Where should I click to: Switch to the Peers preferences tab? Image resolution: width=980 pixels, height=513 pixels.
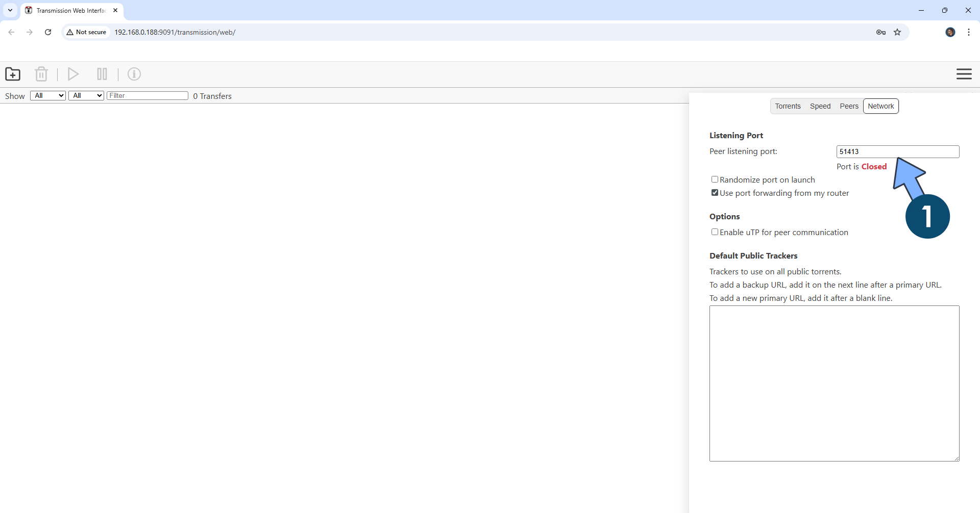click(849, 106)
